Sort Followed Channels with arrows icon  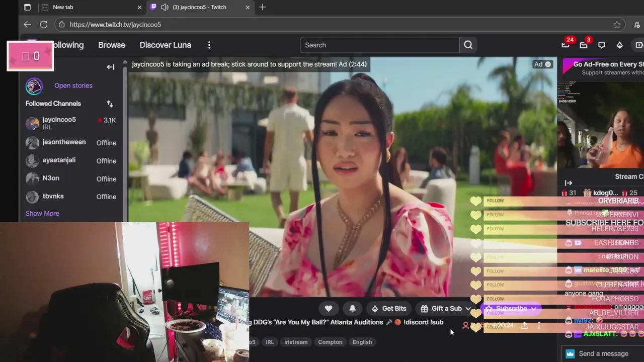coord(110,104)
